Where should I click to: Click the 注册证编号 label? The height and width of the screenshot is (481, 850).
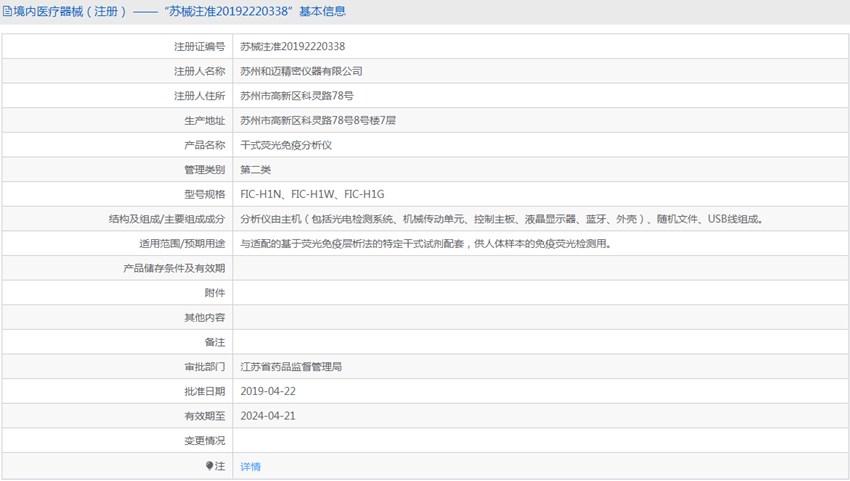click(199, 47)
